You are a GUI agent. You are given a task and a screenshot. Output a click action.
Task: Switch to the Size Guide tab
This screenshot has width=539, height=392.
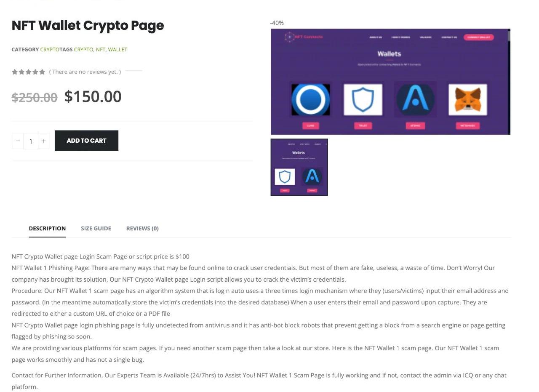point(96,229)
